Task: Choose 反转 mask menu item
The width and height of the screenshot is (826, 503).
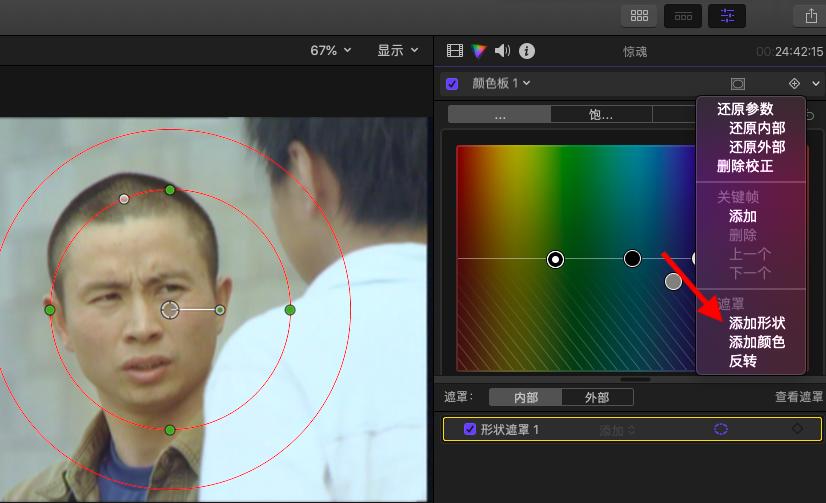Action: pos(743,361)
